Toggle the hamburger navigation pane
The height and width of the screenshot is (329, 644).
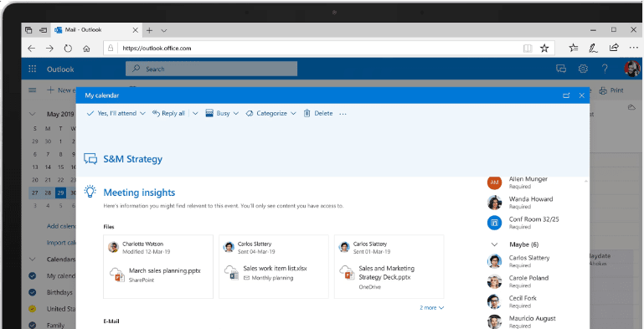[x=33, y=90]
